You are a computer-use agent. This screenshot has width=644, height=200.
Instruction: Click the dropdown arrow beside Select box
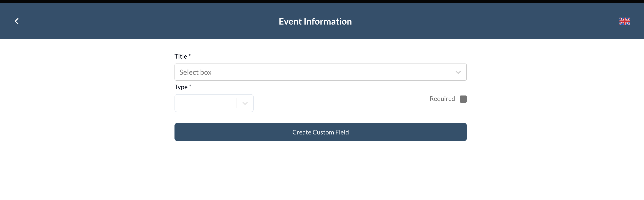click(x=458, y=72)
